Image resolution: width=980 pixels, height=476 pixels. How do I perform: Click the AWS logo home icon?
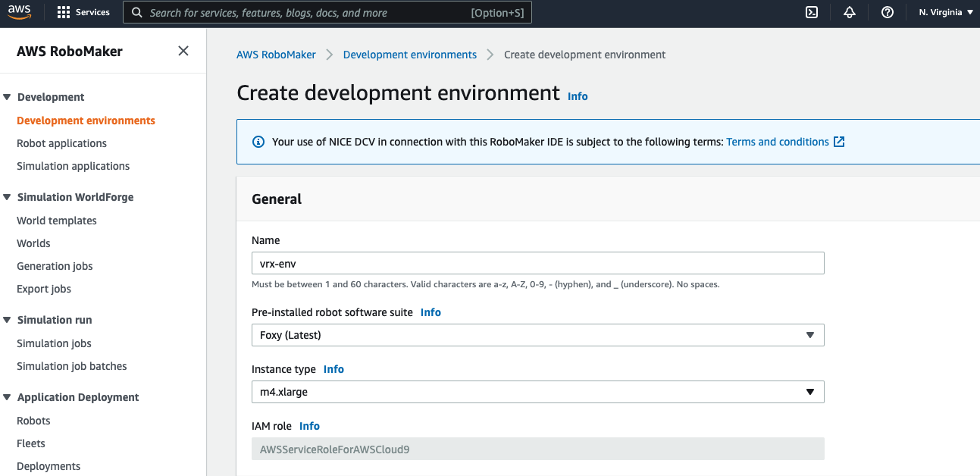coord(20,12)
